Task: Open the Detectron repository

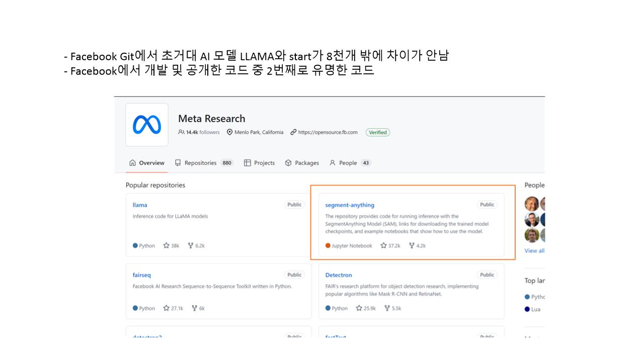Action: pyautogui.click(x=339, y=275)
